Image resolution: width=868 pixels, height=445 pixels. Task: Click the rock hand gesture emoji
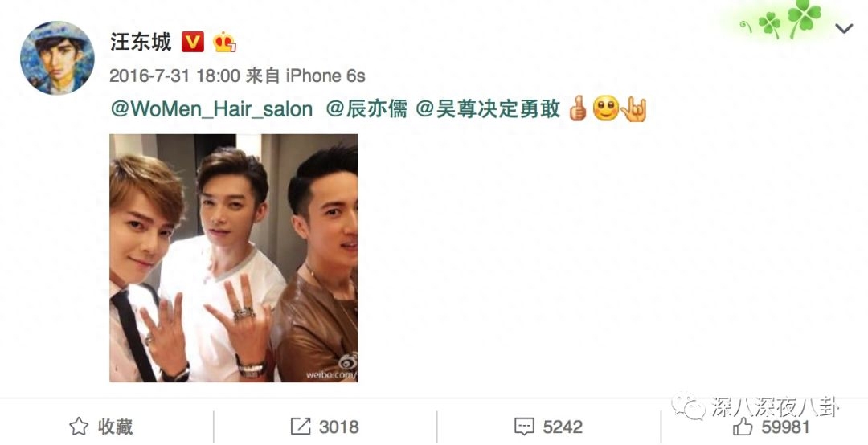[633, 109]
